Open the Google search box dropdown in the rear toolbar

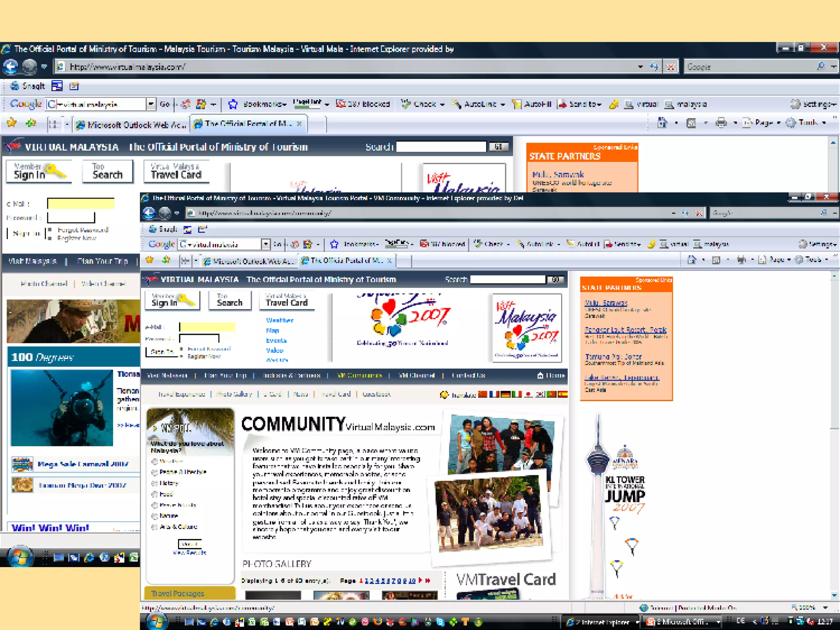(x=151, y=104)
